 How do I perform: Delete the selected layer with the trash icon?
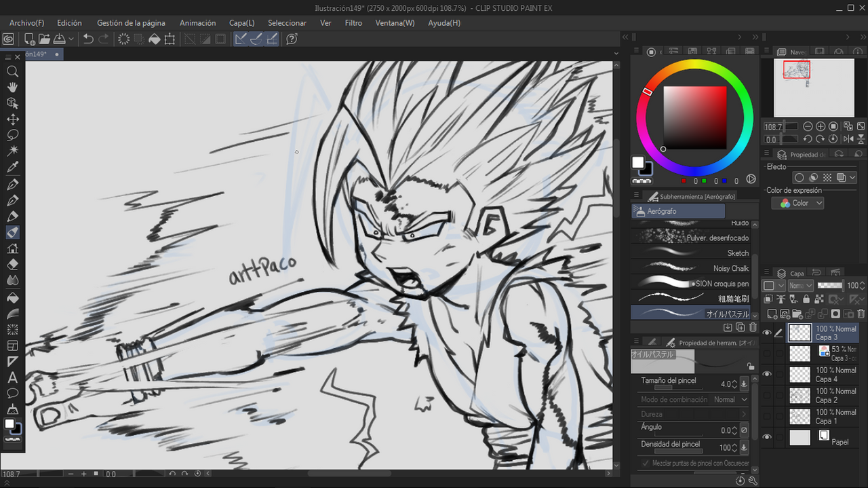(861, 314)
